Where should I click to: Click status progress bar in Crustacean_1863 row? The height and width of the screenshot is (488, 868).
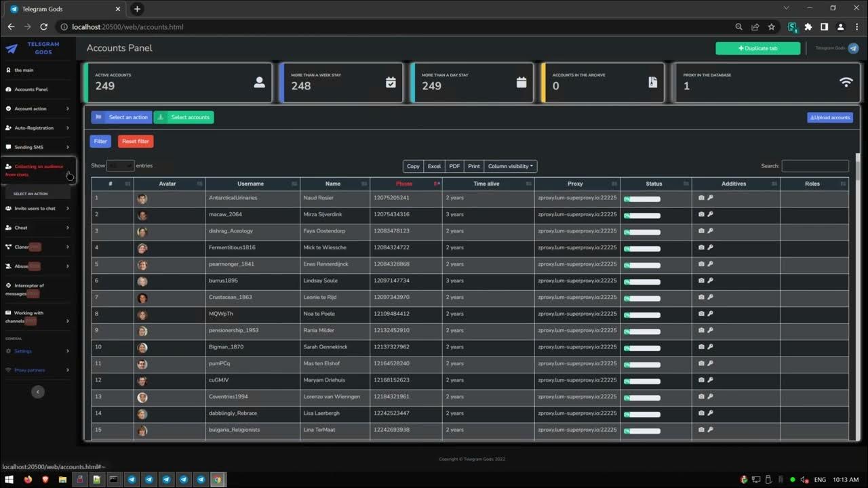(x=642, y=298)
